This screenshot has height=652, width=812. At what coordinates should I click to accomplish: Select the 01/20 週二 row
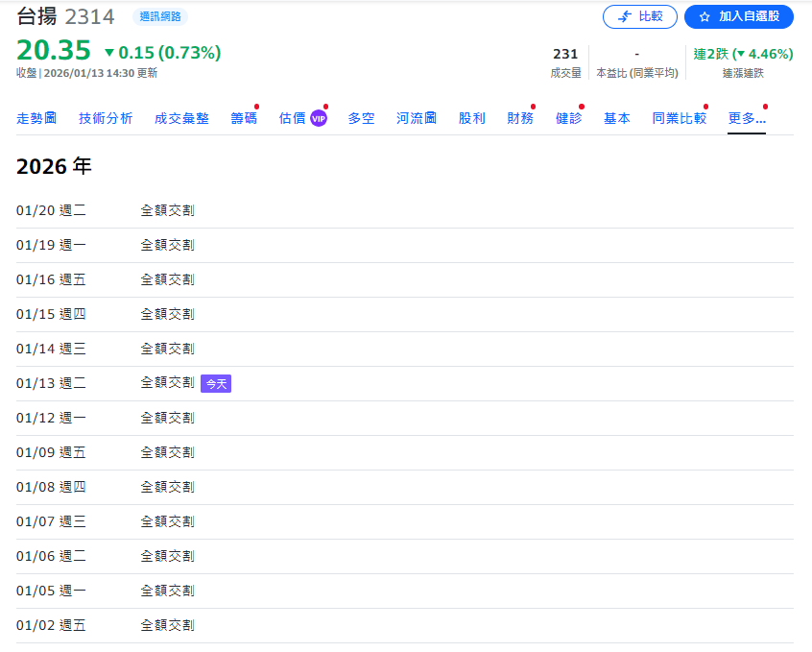pyautogui.click(x=106, y=210)
